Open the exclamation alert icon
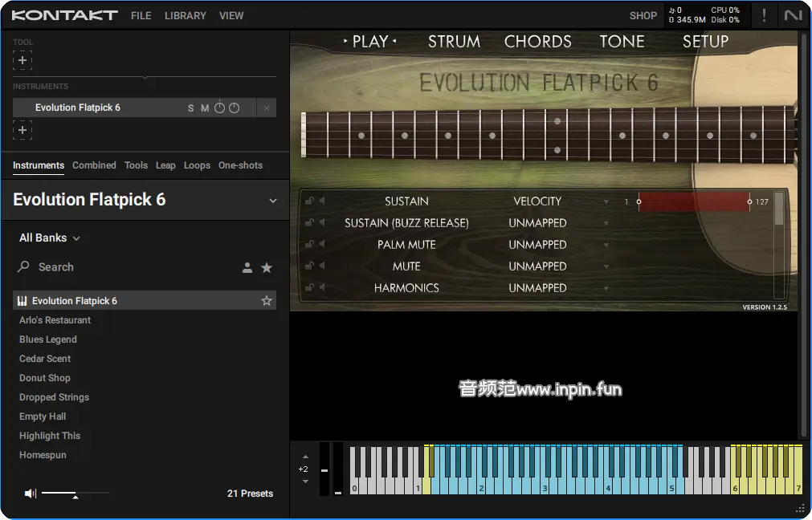Viewport: 812px width, 520px height. click(764, 15)
